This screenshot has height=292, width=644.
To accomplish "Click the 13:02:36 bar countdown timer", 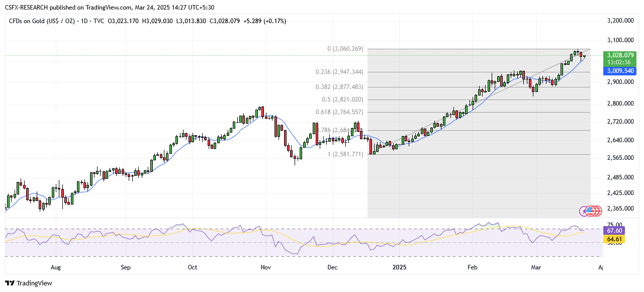I will (x=618, y=62).
